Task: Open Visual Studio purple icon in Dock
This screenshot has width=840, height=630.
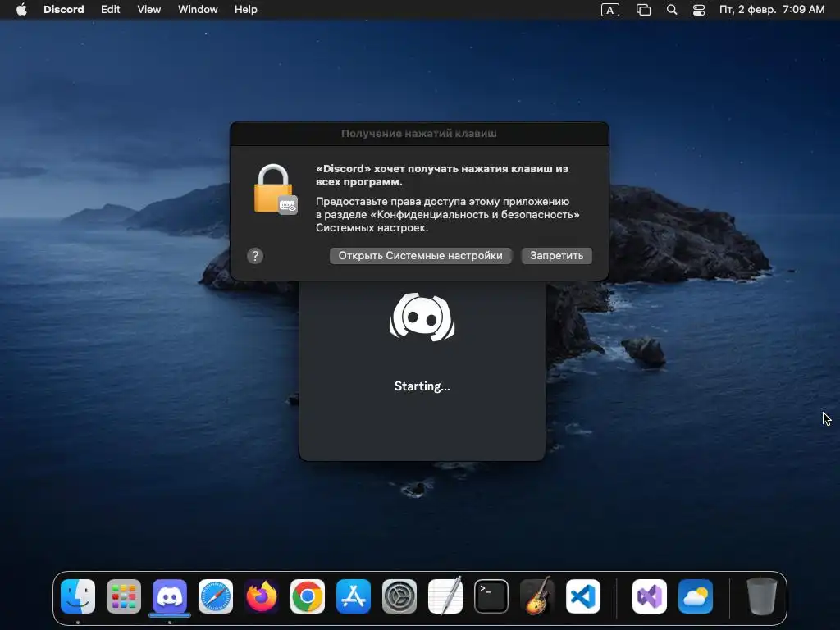Action: [650, 596]
